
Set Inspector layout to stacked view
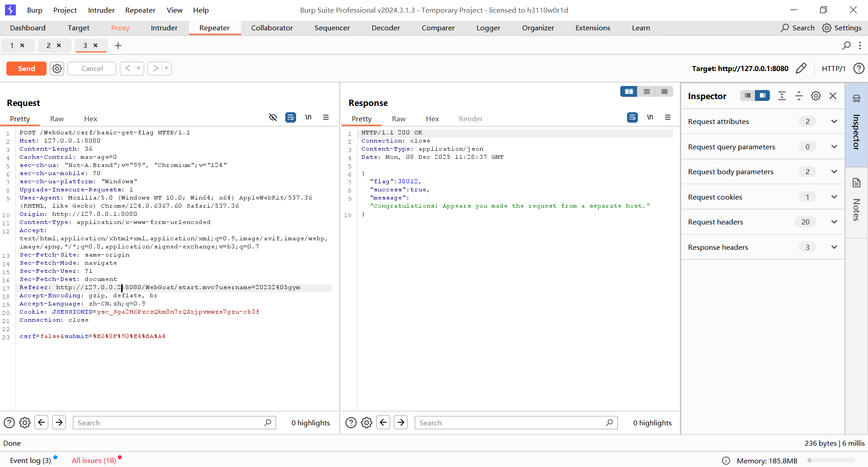(x=748, y=95)
